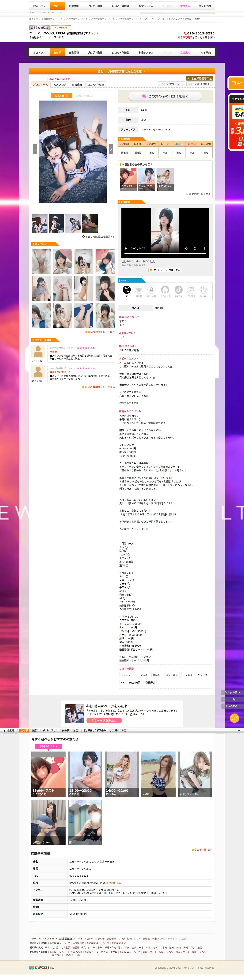244x980 pixels.
Task: Select the プロフィール profile tab
Action: coord(41,85)
